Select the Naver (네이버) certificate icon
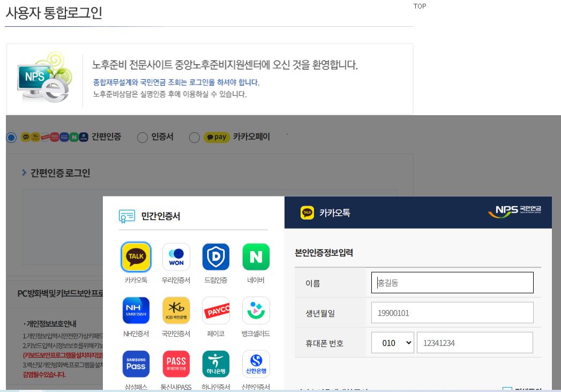561x392 pixels. (x=256, y=257)
